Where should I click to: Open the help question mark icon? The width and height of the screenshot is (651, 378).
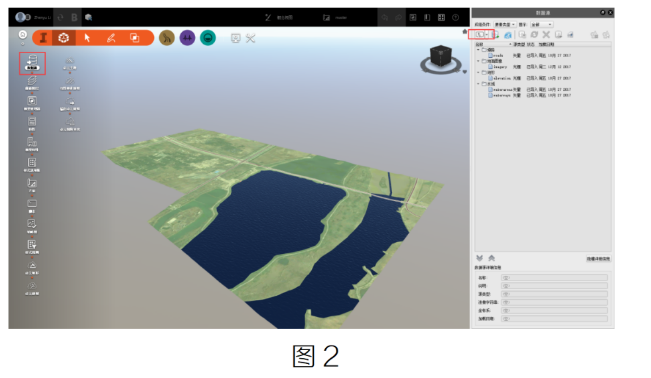pos(455,17)
